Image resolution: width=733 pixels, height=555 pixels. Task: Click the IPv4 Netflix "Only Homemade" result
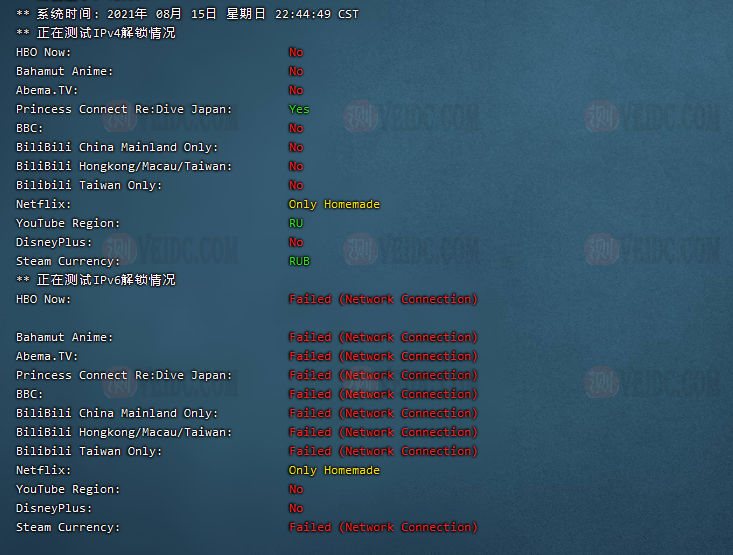click(334, 204)
